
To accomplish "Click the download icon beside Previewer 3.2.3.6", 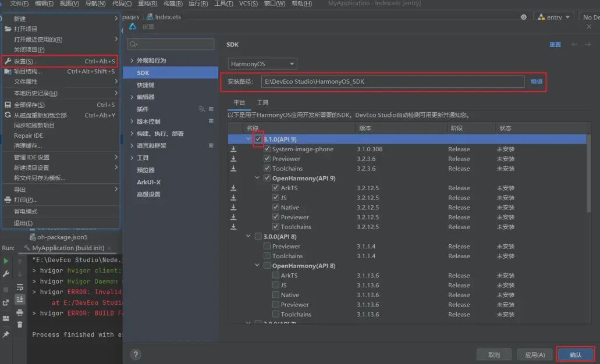I will (233, 159).
